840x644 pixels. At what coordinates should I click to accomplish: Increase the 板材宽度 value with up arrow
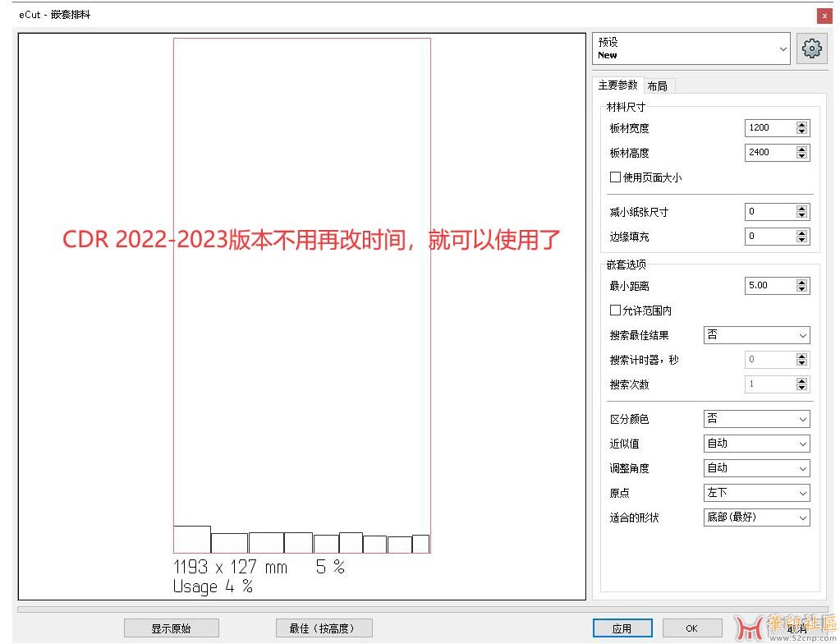(x=801, y=125)
